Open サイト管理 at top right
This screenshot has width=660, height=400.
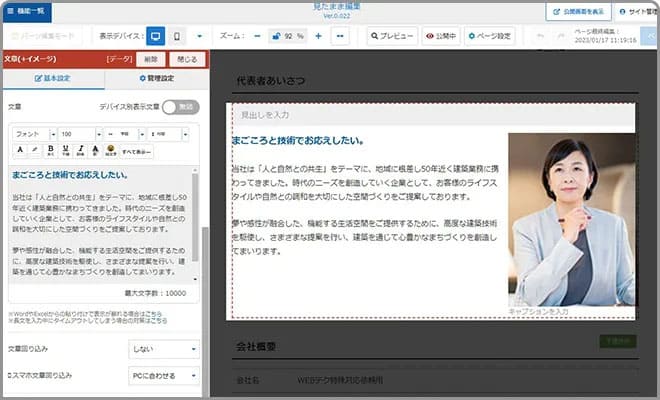[x=637, y=12]
